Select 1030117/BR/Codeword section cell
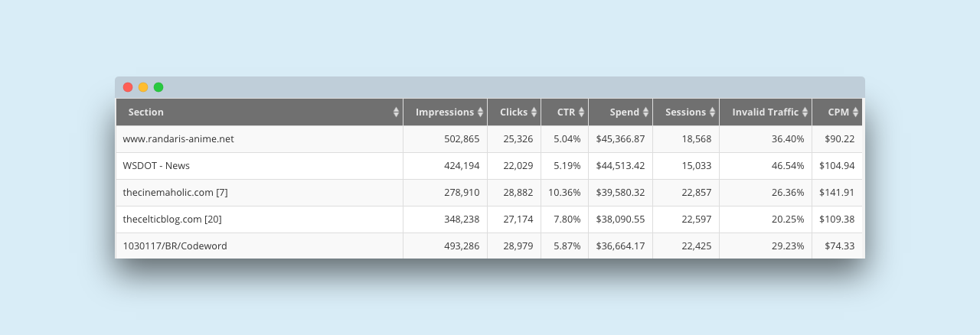 point(260,246)
